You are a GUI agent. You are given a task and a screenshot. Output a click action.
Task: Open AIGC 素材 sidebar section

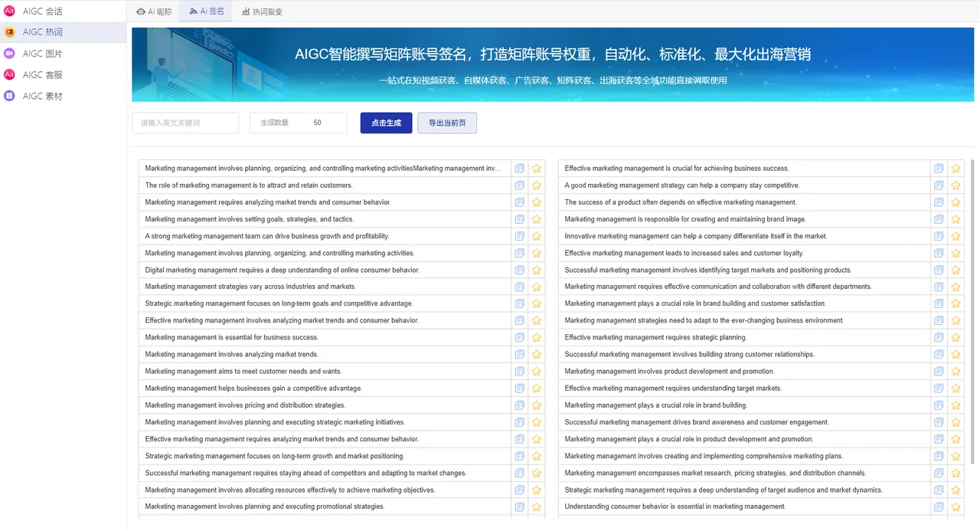tap(42, 97)
